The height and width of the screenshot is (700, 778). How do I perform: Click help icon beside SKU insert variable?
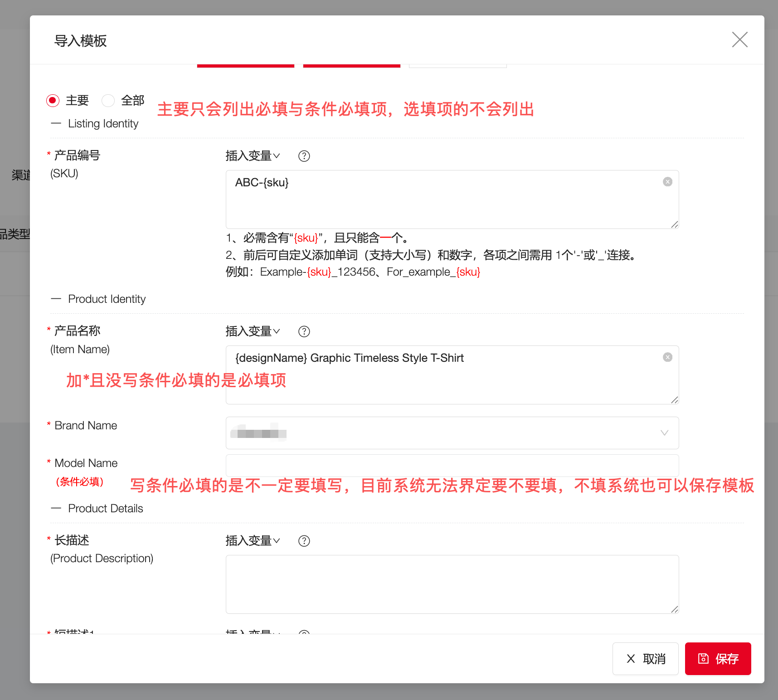304,156
